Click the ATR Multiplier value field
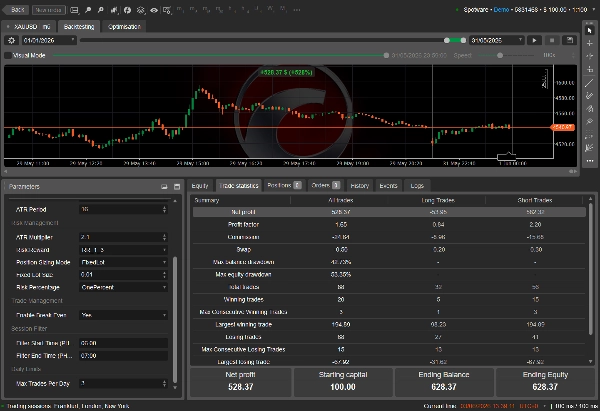The height and width of the screenshot is (411, 600). click(120, 237)
